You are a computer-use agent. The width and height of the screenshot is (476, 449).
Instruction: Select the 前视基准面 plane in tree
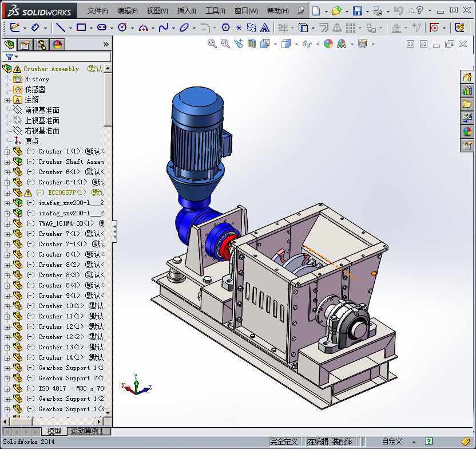point(42,110)
